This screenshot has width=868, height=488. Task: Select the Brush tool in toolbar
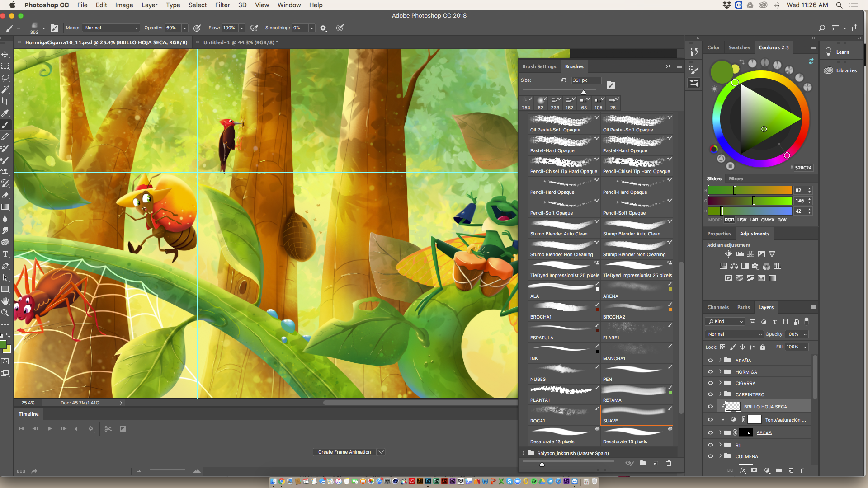tap(5, 125)
